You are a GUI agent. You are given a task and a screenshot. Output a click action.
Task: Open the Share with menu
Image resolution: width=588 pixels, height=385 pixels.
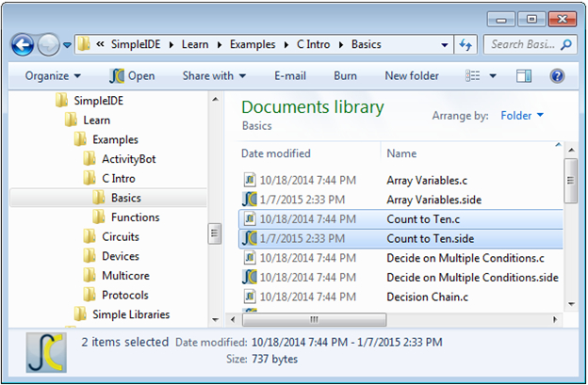[x=214, y=76]
